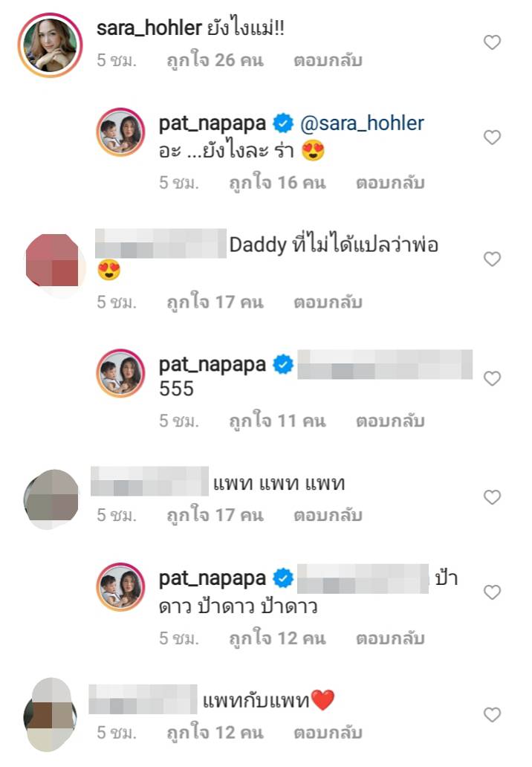Click the pat_napapa username on the 'ป้าดาว' reply
532x767 pixels.
pyautogui.click(x=213, y=579)
